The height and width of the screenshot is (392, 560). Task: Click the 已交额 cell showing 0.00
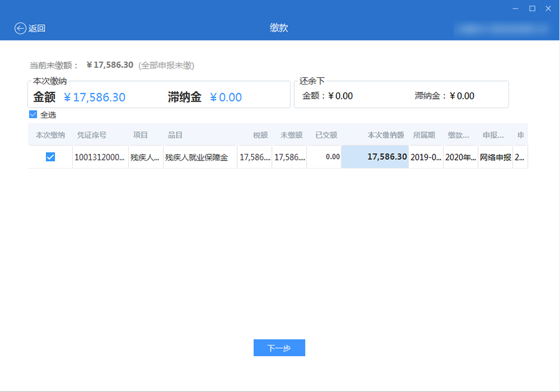332,157
